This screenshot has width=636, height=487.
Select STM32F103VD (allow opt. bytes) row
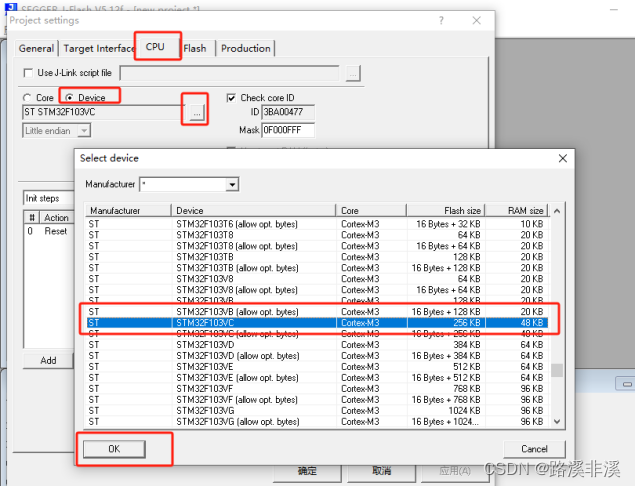point(317,356)
